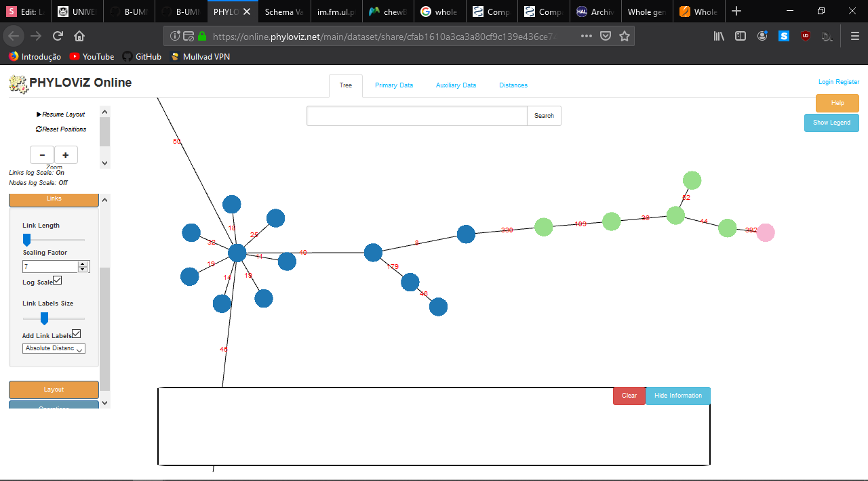Viewport: 868px width, 481px height.
Task: Click the green padlock security icon
Action: [201, 36]
